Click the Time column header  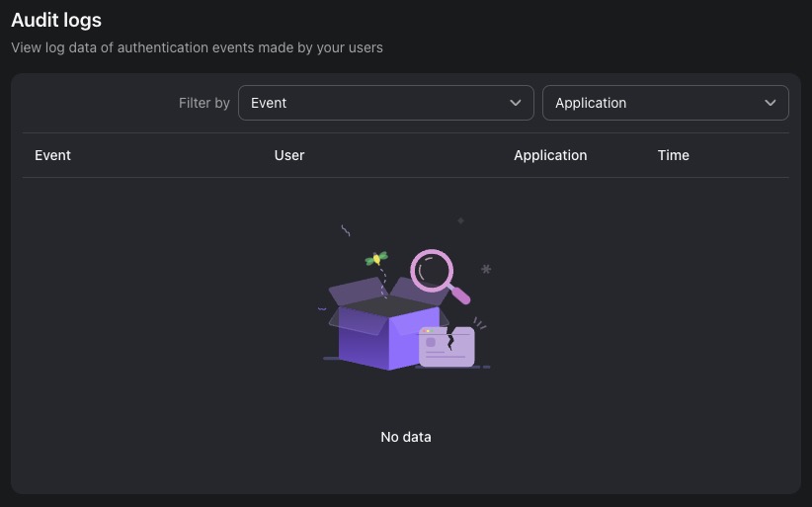click(x=674, y=155)
